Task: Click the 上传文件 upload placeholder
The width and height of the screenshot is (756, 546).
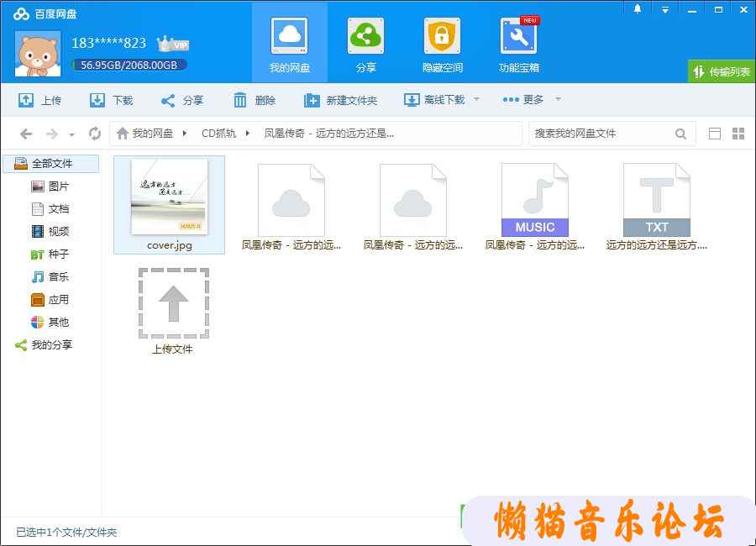Action: 174,303
